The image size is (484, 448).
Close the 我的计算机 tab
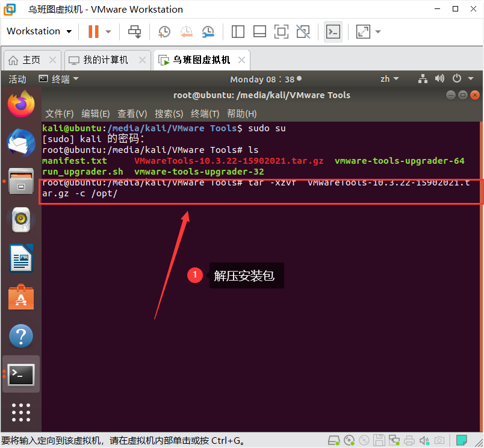tap(142, 60)
